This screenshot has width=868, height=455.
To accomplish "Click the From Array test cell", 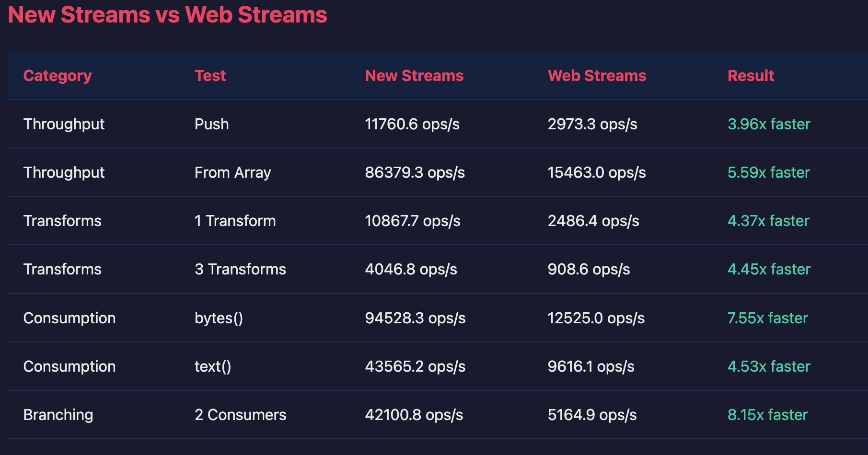I will point(232,172).
